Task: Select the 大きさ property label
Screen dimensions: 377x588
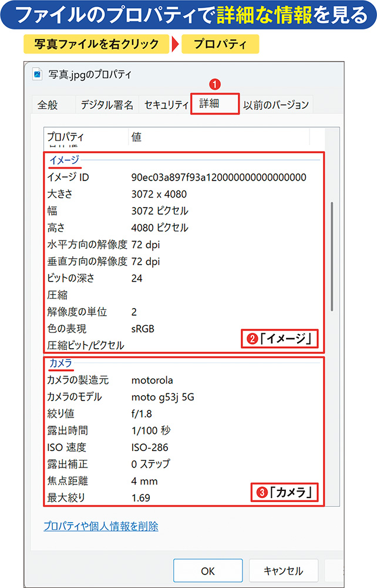Action: point(60,194)
